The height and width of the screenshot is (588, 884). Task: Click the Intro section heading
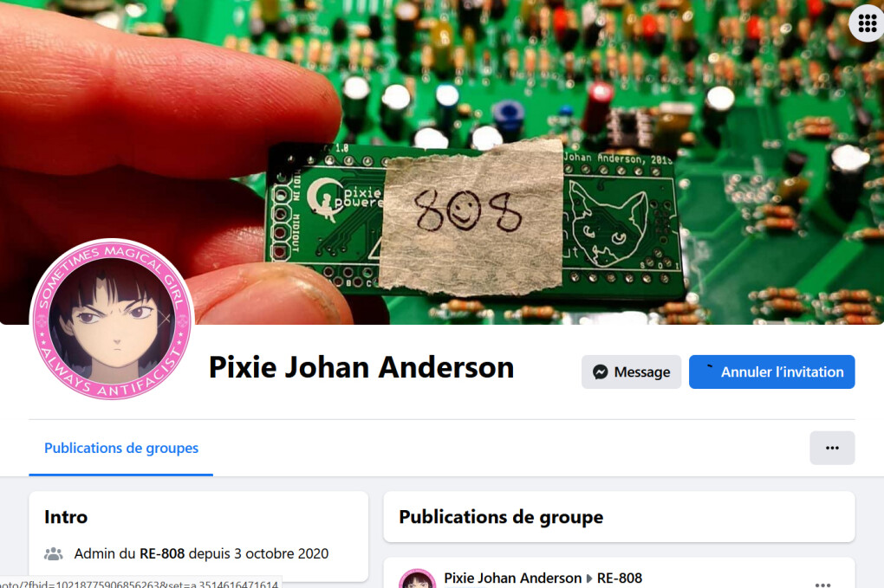pyautogui.click(x=66, y=517)
